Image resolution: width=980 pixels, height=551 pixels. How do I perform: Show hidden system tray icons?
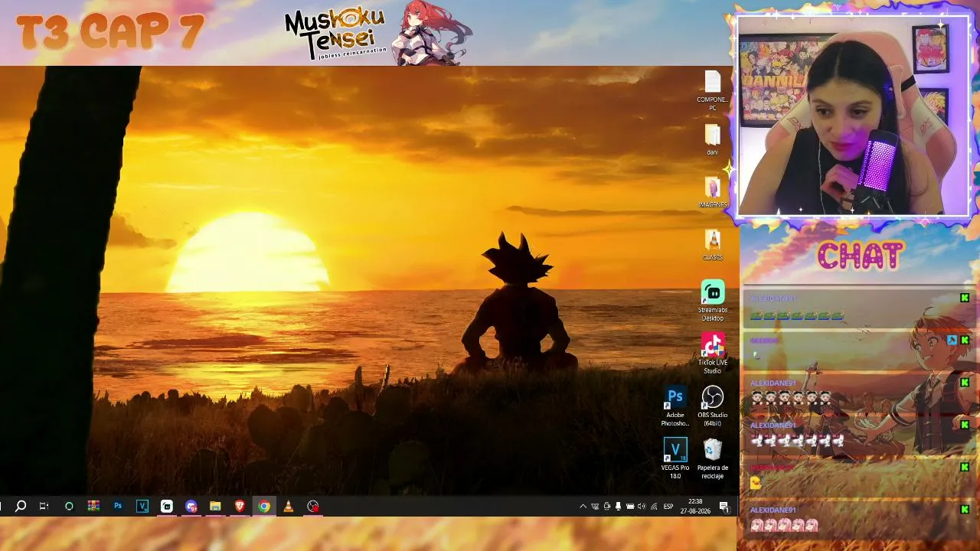(x=583, y=507)
